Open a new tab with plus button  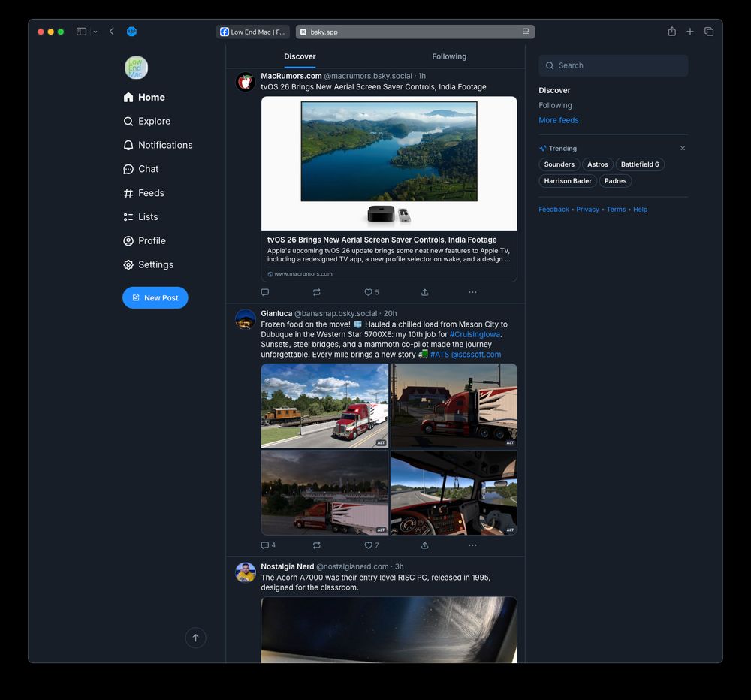689,31
